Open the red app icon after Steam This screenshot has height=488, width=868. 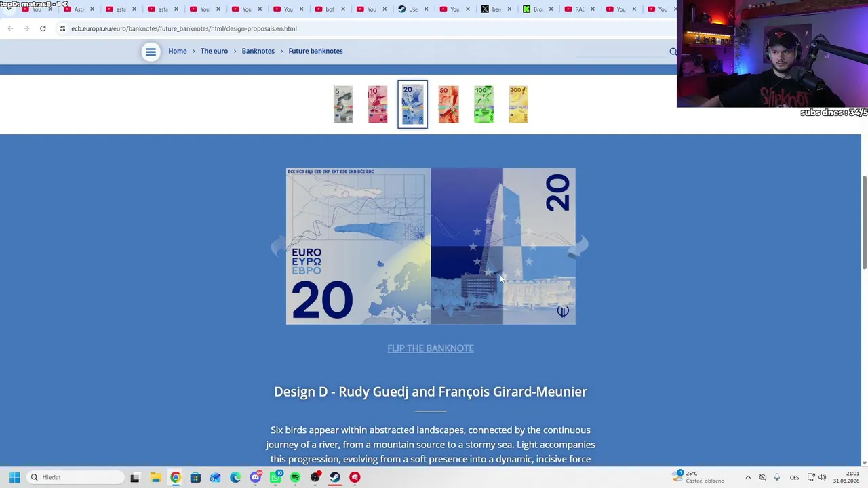click(x=355, y=477)
